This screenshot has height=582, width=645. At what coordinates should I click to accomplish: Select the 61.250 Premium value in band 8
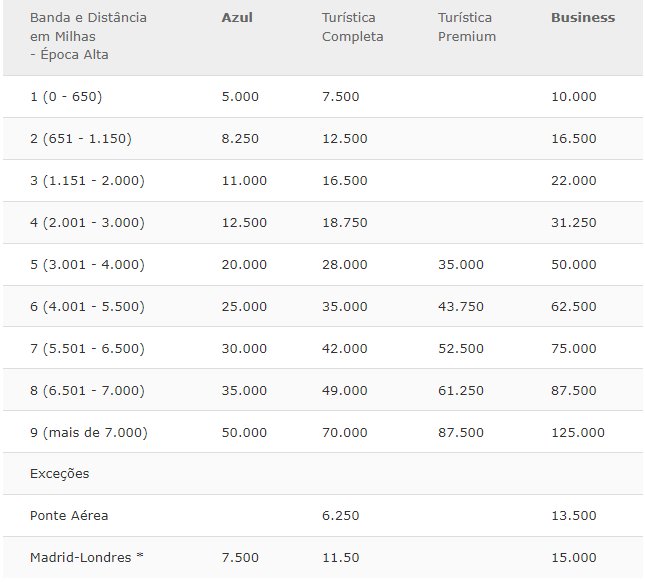(x=461, y=390)
